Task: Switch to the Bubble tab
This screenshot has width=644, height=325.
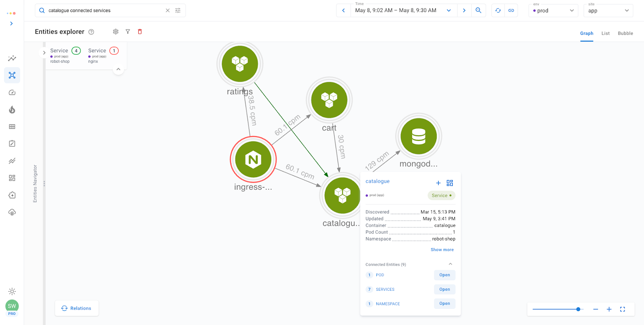Action: (x=625, y=33)
